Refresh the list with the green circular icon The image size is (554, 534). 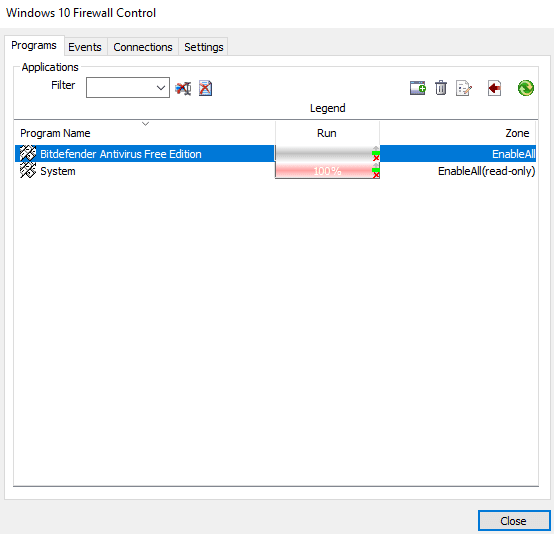pos(526,88)
